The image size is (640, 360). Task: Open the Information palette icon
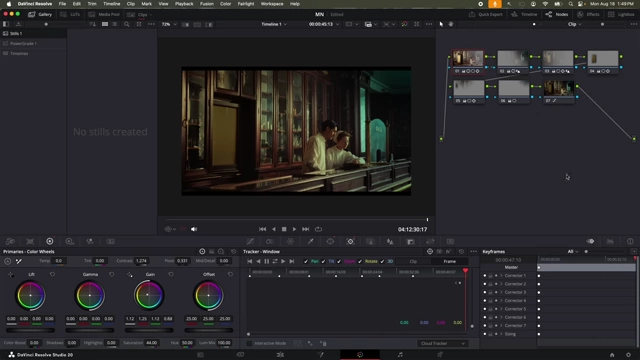point(630,241)
